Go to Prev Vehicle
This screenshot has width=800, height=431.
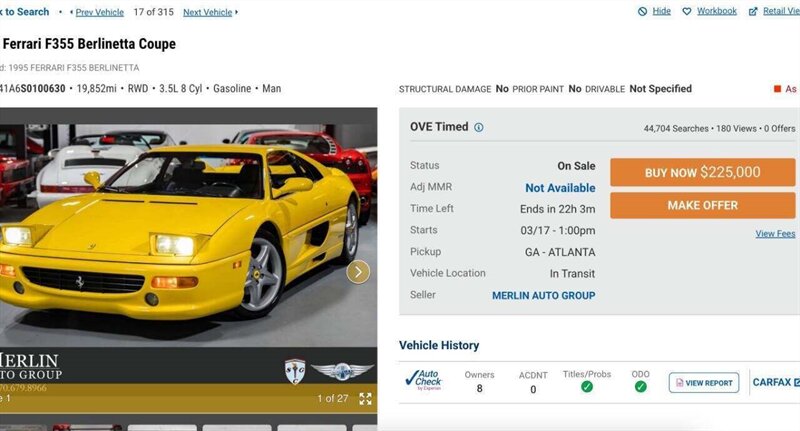[x=99, y=12]
